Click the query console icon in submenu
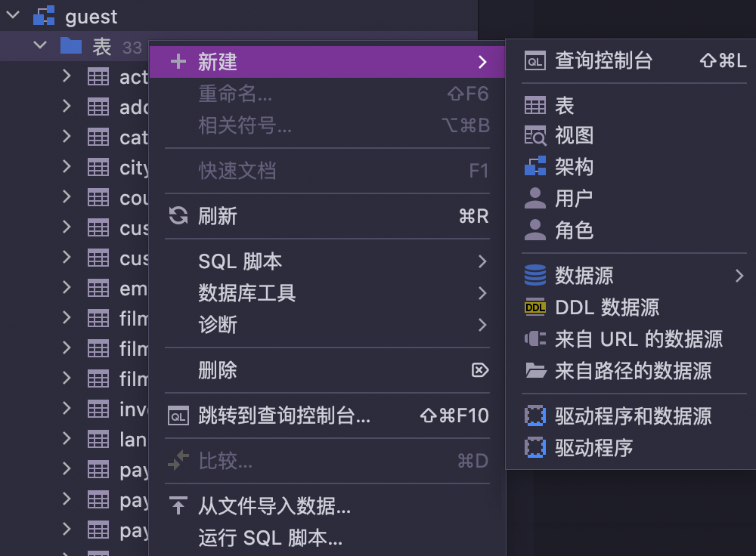756x556 pixels. point(534,62)
